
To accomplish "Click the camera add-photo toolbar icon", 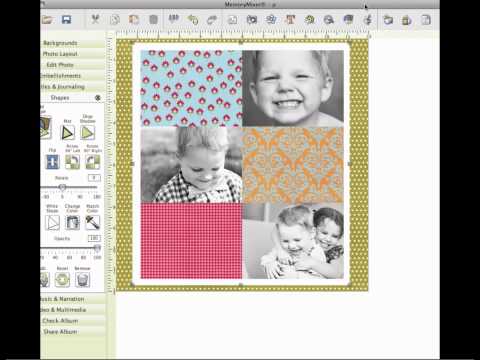I will [x=252, y=20].
